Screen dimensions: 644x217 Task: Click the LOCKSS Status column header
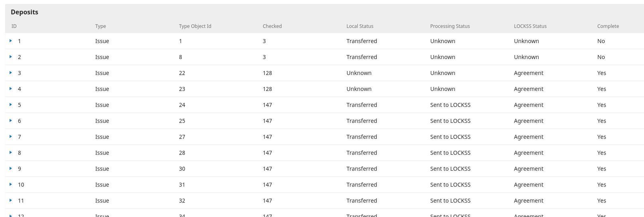(530, 26)
